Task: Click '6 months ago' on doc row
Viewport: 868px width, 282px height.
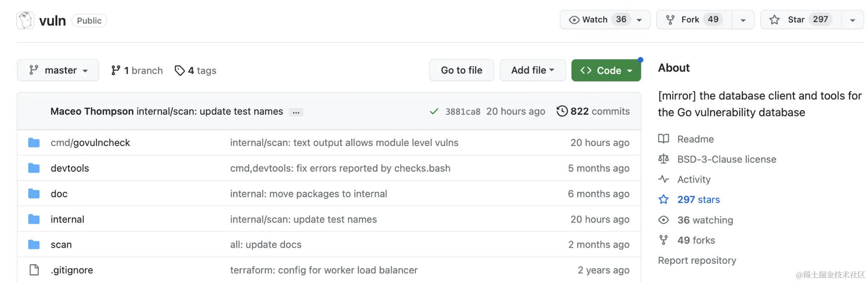Action: (598, 194)
